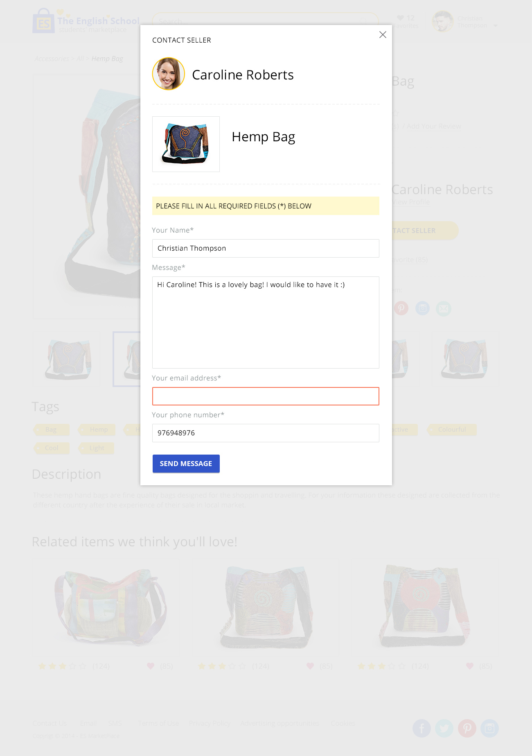532x756 pixels.
Task: Open footer Facebook icon
Action: tap(422, 728)
